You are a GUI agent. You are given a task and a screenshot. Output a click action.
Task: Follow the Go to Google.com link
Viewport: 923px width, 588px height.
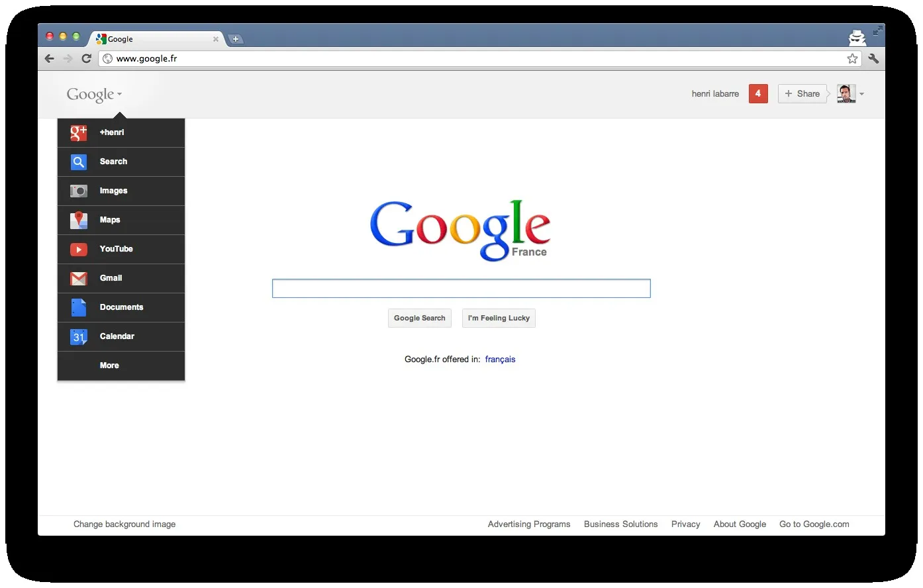(x=814, y=524)
